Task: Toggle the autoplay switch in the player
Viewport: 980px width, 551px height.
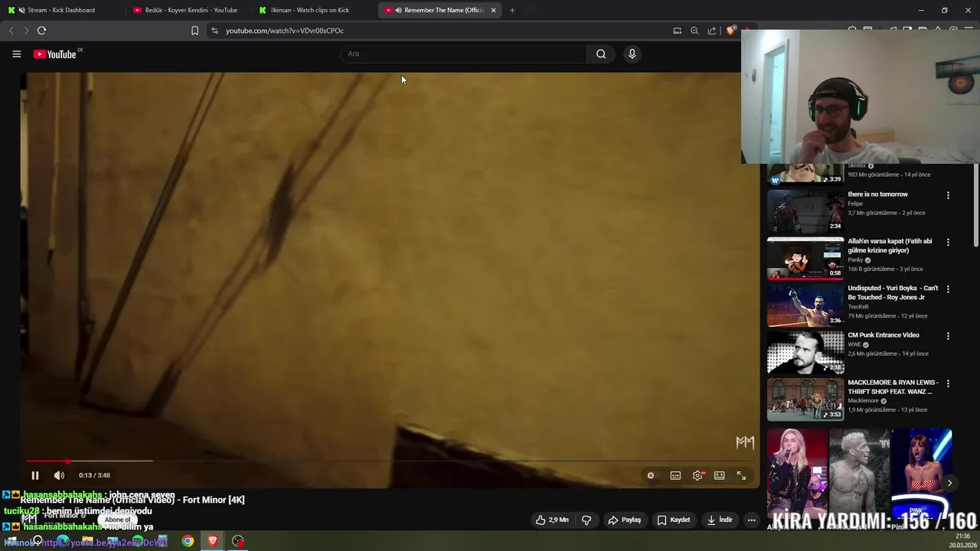Action: pyautogui.click(x=651, y=475)
